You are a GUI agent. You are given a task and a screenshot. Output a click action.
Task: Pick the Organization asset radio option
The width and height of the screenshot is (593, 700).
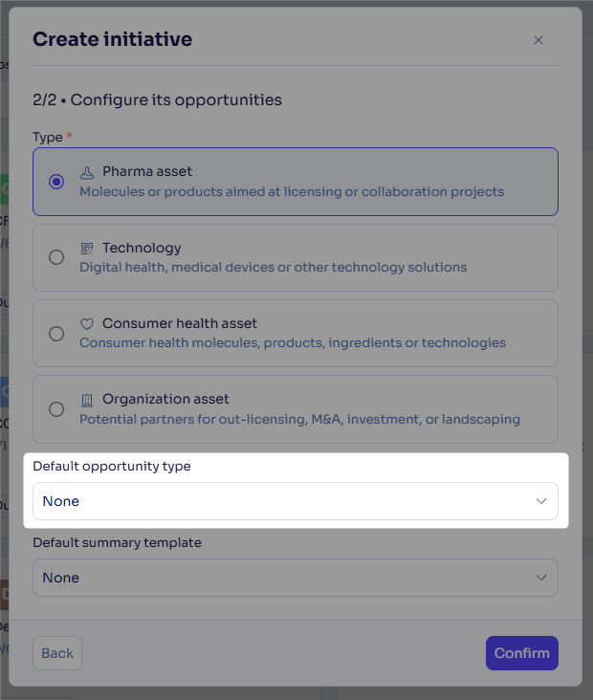56,409
